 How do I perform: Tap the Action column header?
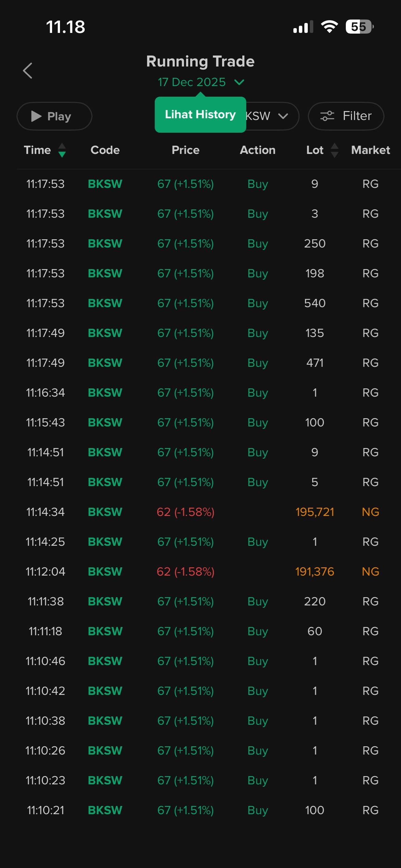click(x=257, y=150)
